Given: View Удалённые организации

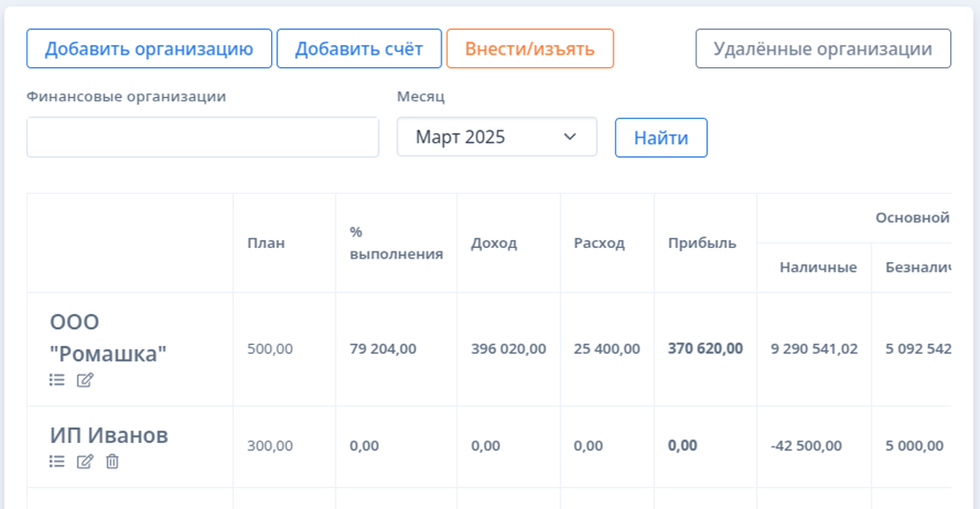Looking at the screenshot, I should click(x=823, y=49).
